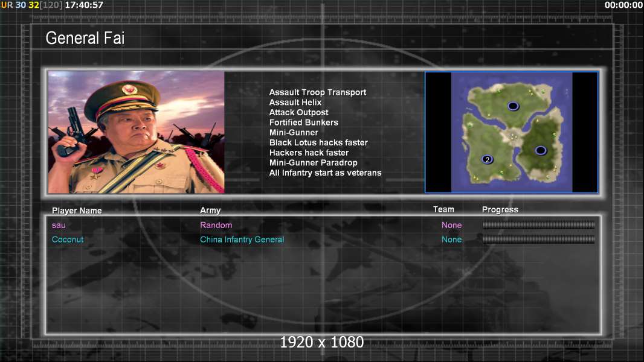Click the 'Mini-Gunner' entry
This screenshot has width=644, height=362.
pyautogui.click(x=294, y=132)
